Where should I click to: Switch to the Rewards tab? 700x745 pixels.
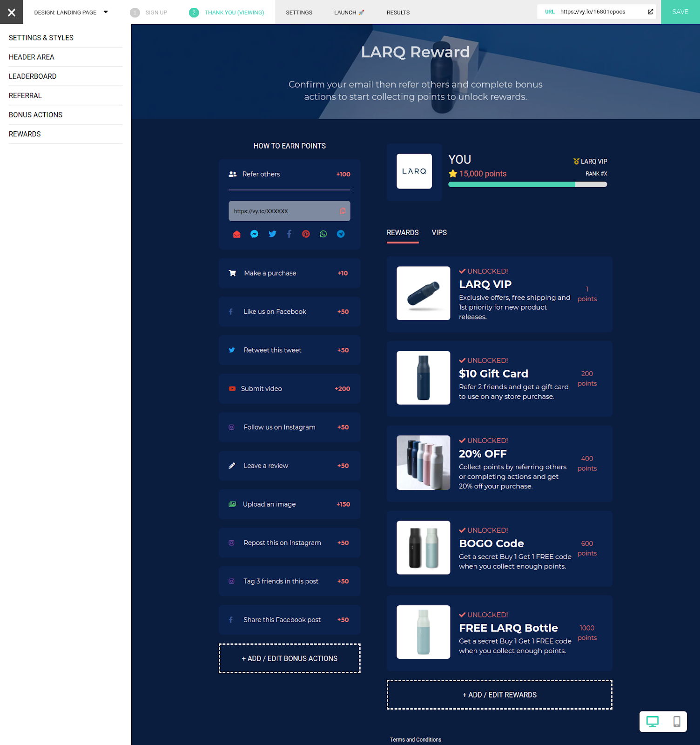(x=403, y=233)
